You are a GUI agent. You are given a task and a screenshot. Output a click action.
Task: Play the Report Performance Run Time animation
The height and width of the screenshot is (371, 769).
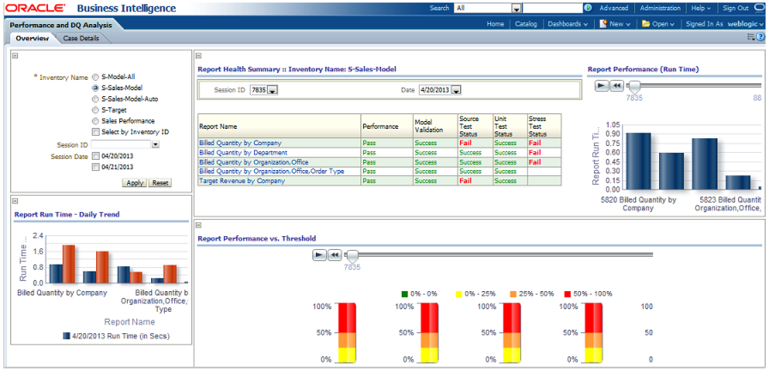[x=602, y=86]
